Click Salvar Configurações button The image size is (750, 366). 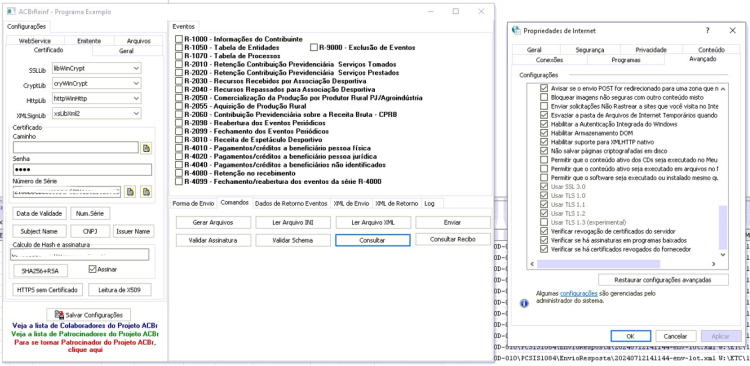pyautogui.click(x=88, y=315)
